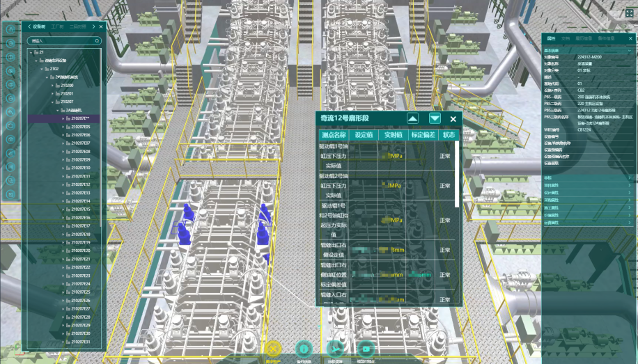638x364 pixels.
Task: Click the search icon in tree filter box
Action: point(96,41)
